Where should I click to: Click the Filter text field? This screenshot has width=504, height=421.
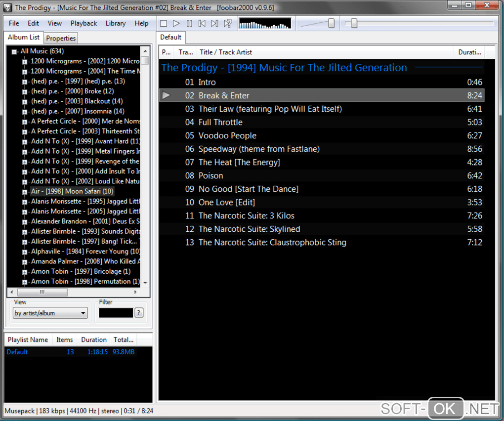tap(116, 313)
